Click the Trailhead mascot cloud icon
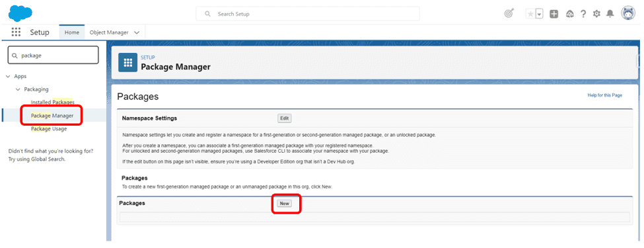The image size is (644, 248). [x=569, y=14]
